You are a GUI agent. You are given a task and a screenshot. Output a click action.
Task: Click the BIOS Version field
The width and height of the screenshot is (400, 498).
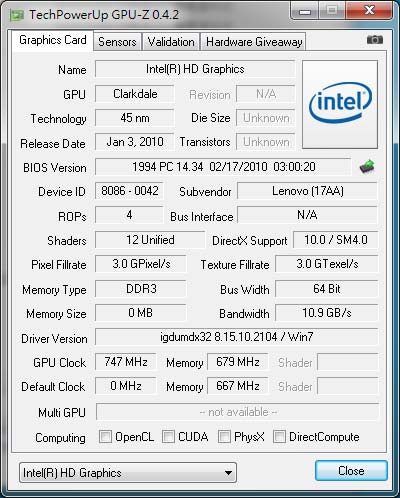pyautogui.click(x=223, y=167)
